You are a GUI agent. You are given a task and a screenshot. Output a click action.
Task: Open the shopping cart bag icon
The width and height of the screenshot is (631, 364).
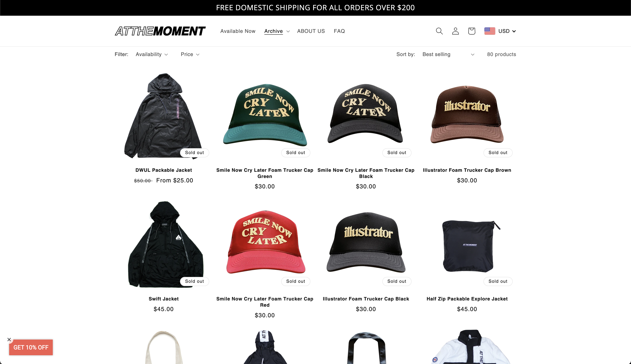[x=471, y=31]
